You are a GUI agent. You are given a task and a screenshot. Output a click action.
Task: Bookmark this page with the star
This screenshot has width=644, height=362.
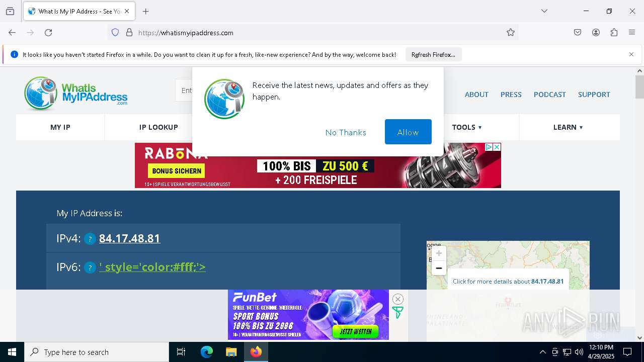(x=511, y=33)
